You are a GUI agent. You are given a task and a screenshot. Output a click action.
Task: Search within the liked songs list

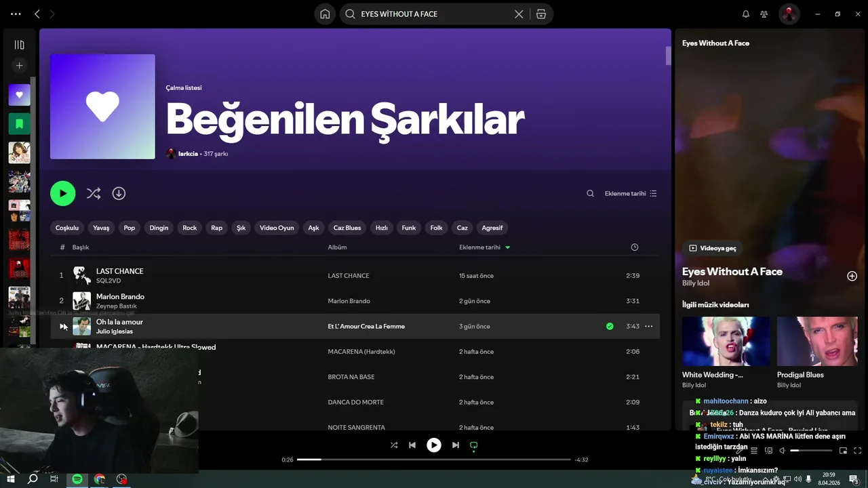tap(590, 193)
